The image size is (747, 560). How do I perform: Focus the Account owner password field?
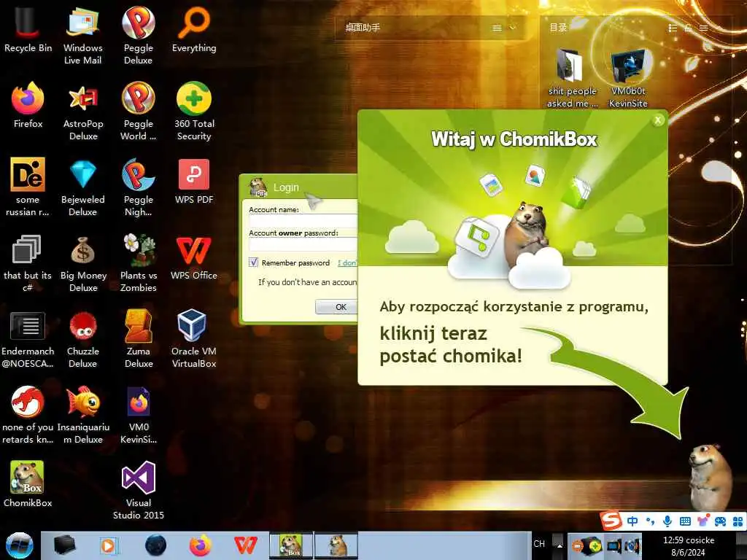pos(303,244)
